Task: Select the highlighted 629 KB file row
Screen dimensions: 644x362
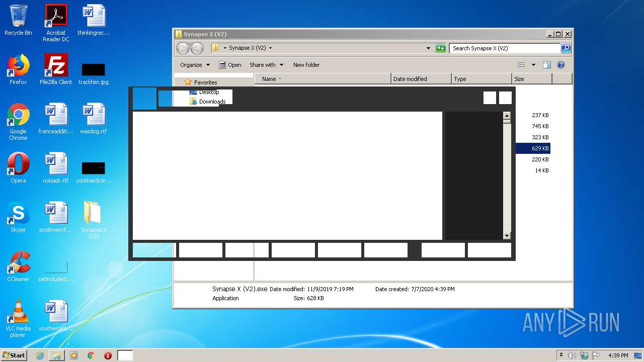Action: pos(533,148)
